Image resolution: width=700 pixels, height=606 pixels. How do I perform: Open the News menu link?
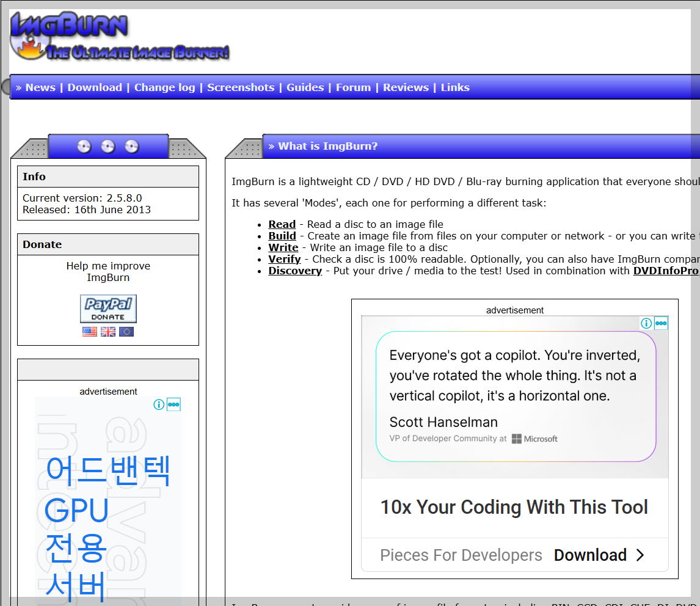(x=40, y=87)
